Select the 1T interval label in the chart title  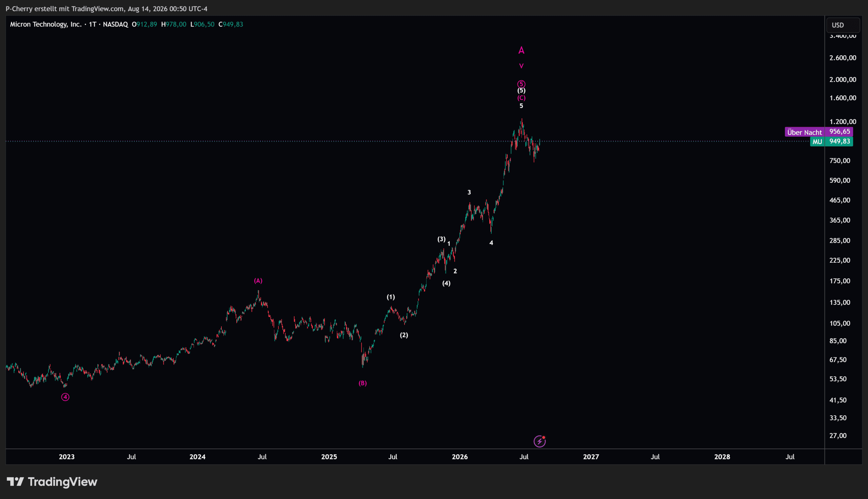tap(93, 24)
